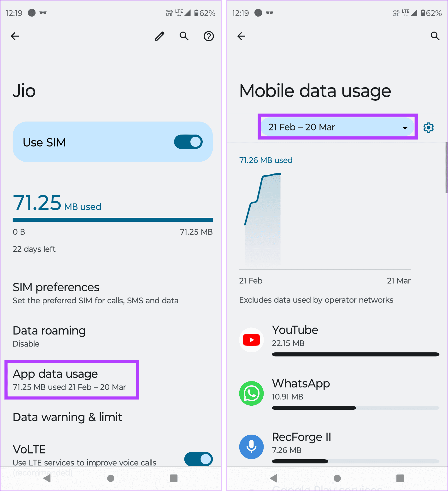Open Data warning & limit

[67, 417]
